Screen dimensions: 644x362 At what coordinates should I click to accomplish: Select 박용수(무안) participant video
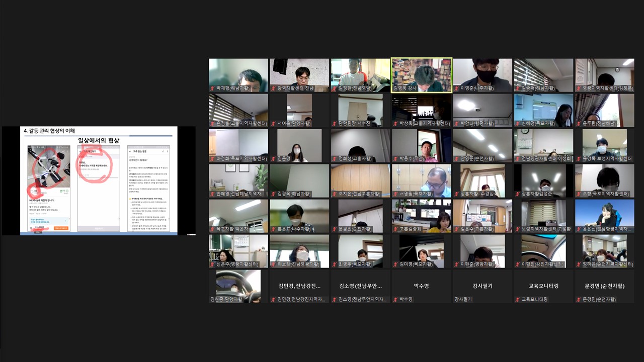421,145
